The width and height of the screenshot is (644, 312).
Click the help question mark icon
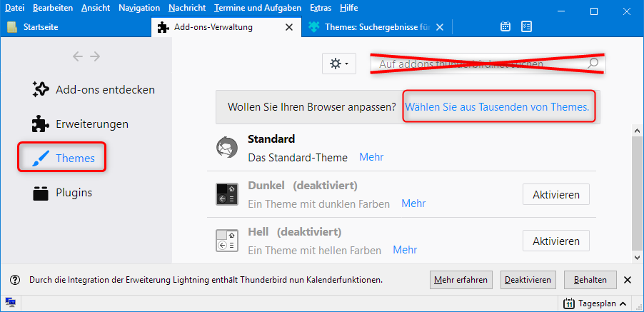click(15, 280)
